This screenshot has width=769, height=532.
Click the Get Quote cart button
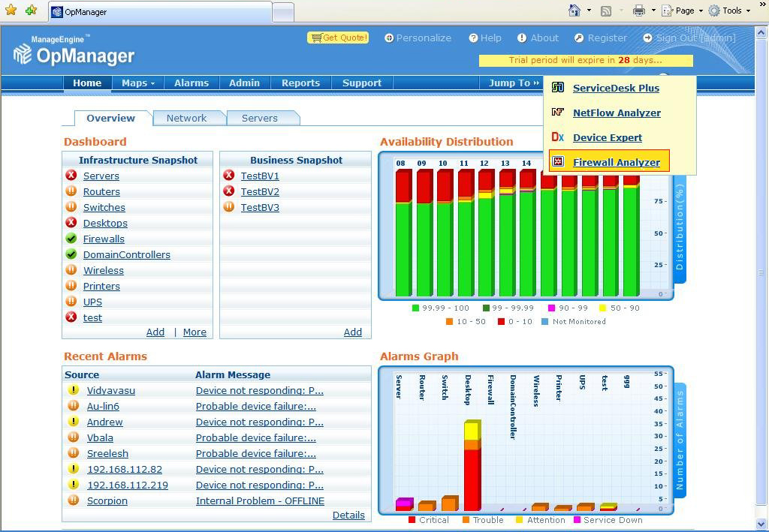[338, 38]
